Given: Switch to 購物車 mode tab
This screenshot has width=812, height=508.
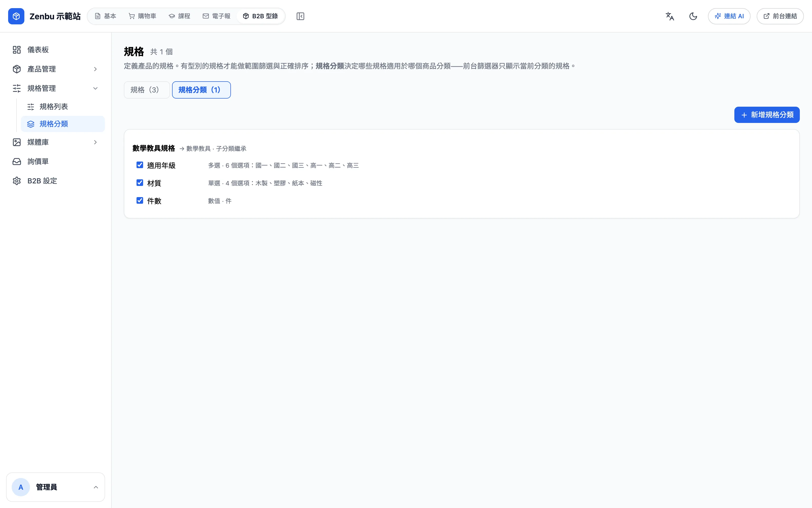Looking at the screenshot, I should point(143,16).
